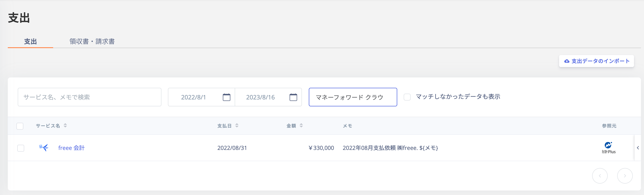644x195 pixels.
Task: Focus the サービス名、メモで検索 search field
Action: tap(89, 97)
